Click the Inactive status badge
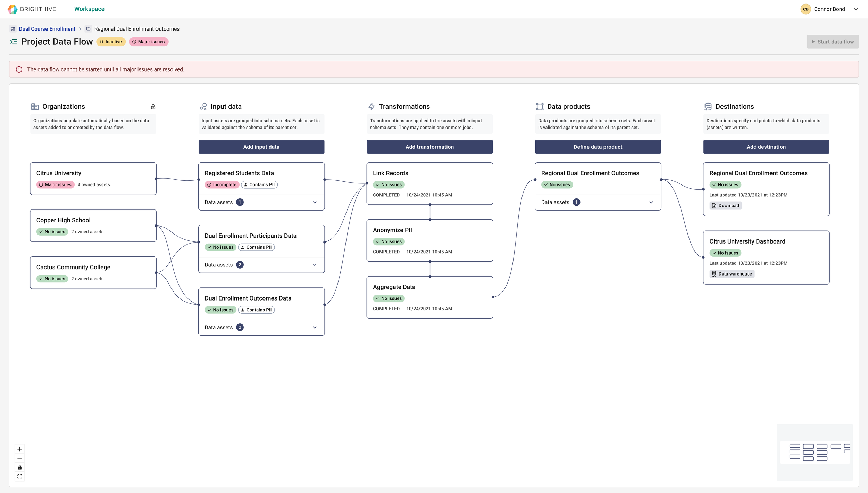The image size is (868, 493). (x=111, y=42)
